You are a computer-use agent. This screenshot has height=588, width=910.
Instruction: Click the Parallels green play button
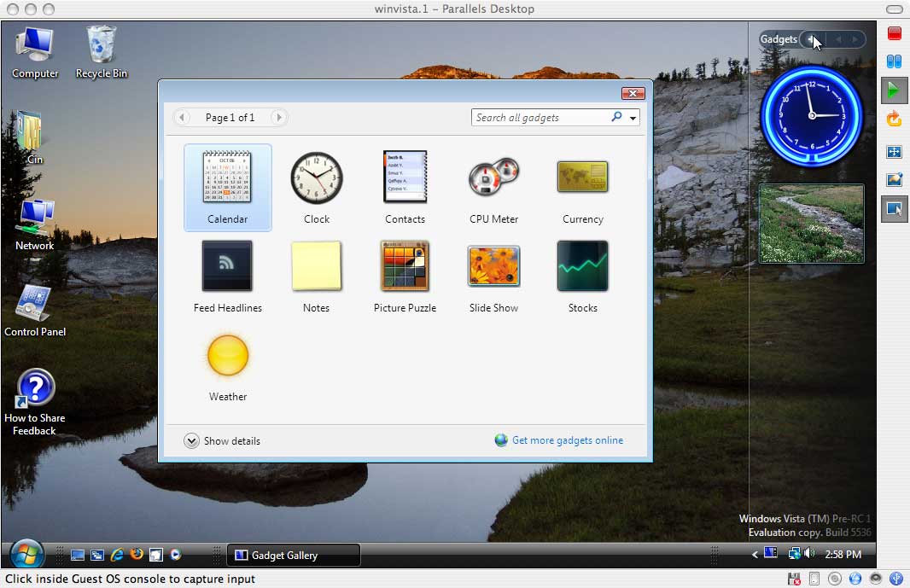click(x=895, y=90)
